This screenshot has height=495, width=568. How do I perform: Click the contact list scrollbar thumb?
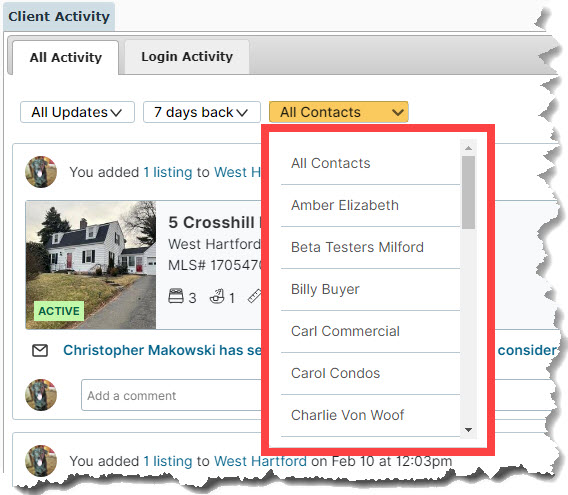pos(468,192)
